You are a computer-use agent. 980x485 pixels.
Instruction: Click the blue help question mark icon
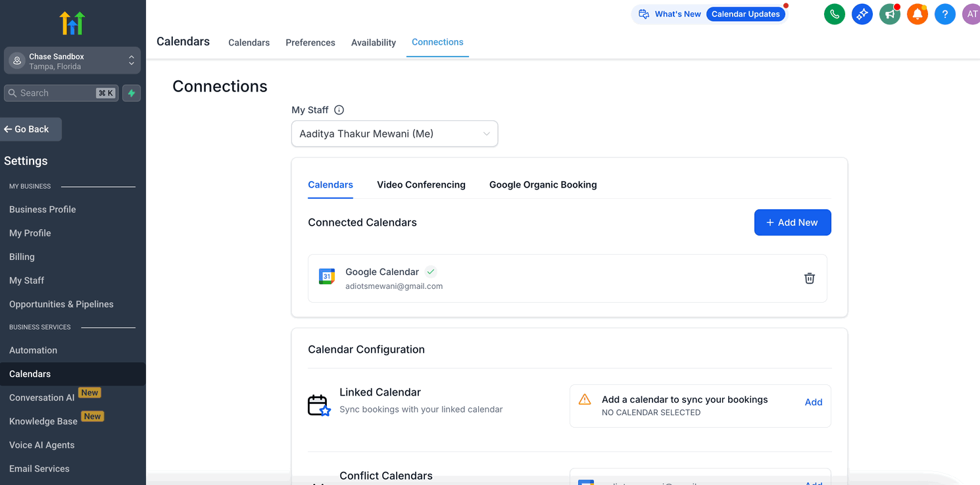tap(945, 14)
